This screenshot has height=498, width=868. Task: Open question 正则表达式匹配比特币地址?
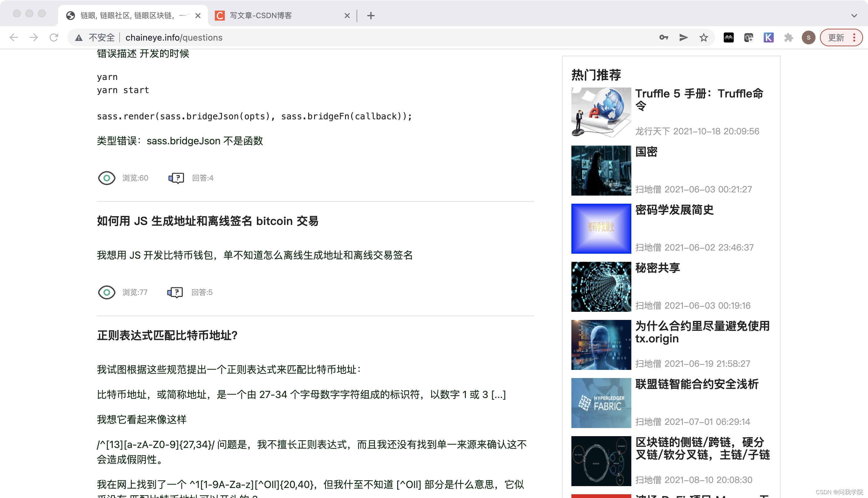pos(167,336)
